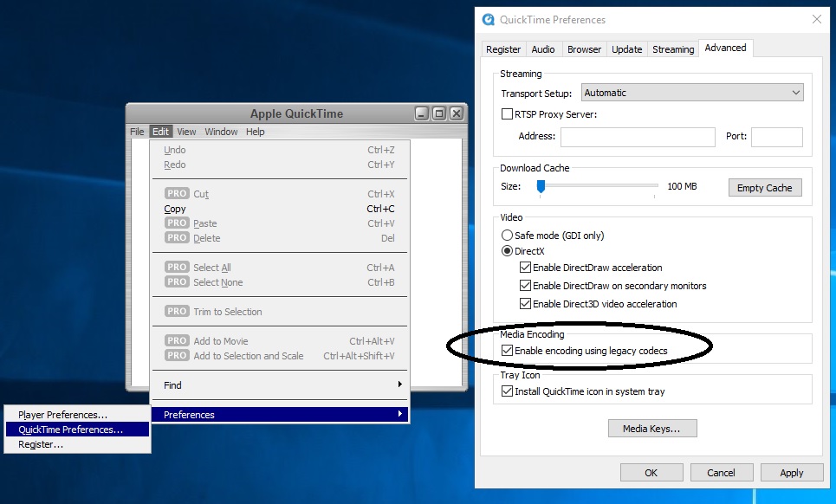Click the Download Cache size slider thumb
The height and width of the screenshot is (504, 836).
pyautogui.click(x=541, y=186)
